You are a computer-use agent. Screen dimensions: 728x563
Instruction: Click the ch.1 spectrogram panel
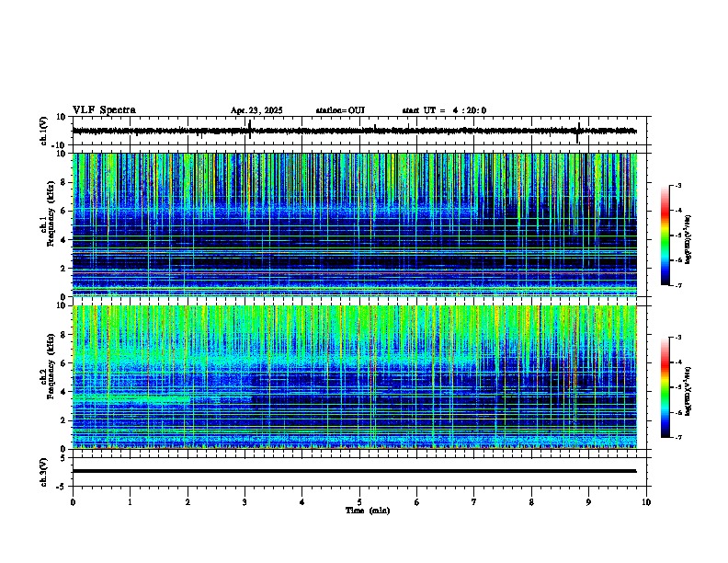tap(355, 224)
